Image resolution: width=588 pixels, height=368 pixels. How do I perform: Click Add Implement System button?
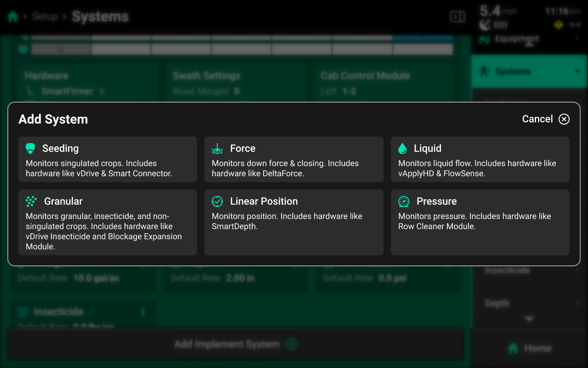[x=236, y=344]
